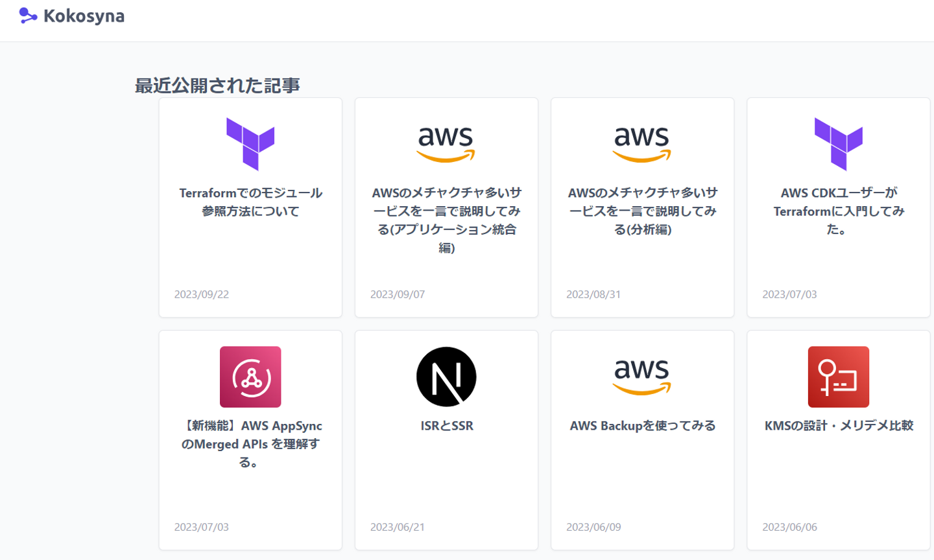The height and width of the screenshot is (560, 934).
Task: Click the Kokosyna logo icon
Action: (x=27, y=16)
